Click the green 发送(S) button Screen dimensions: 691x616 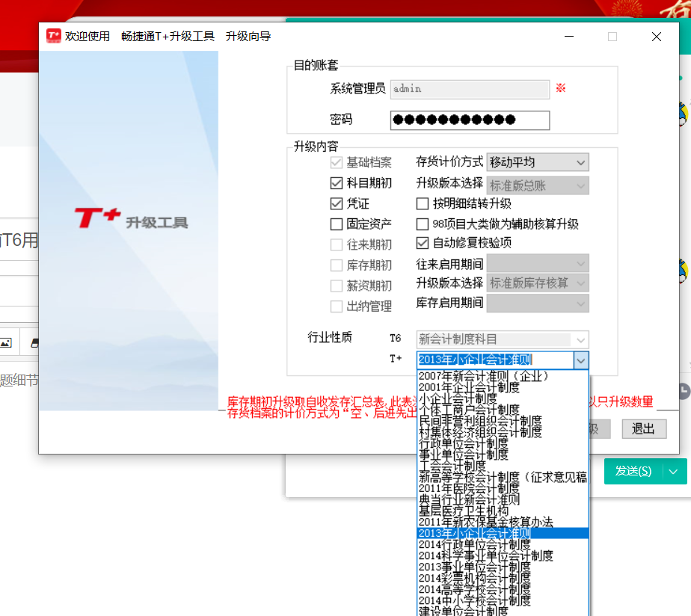[x=633, y=472]
